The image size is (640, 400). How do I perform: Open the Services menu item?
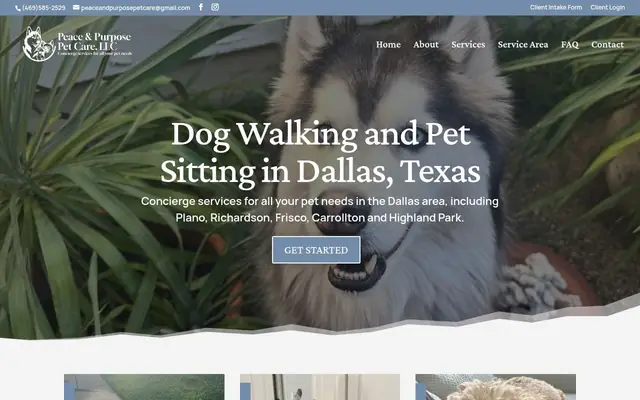[x=468, y=44]
